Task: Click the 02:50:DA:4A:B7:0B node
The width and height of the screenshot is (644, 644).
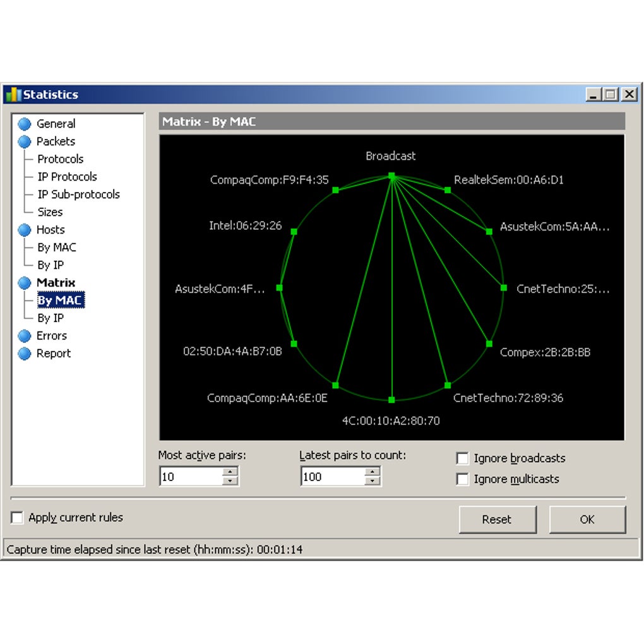Action: point(294,343)
